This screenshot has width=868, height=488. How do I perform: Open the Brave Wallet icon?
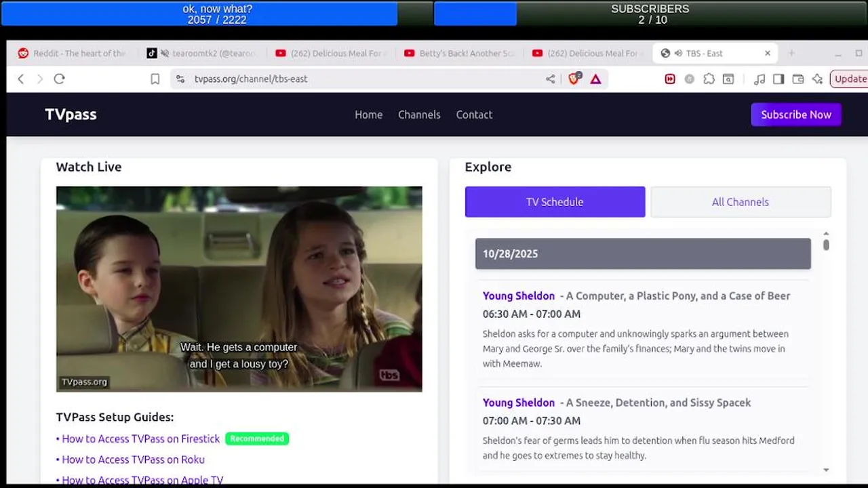coord(798,79)
